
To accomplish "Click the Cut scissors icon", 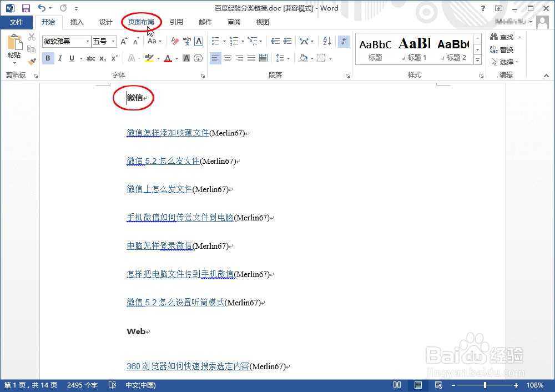I will tap(32, 37).
